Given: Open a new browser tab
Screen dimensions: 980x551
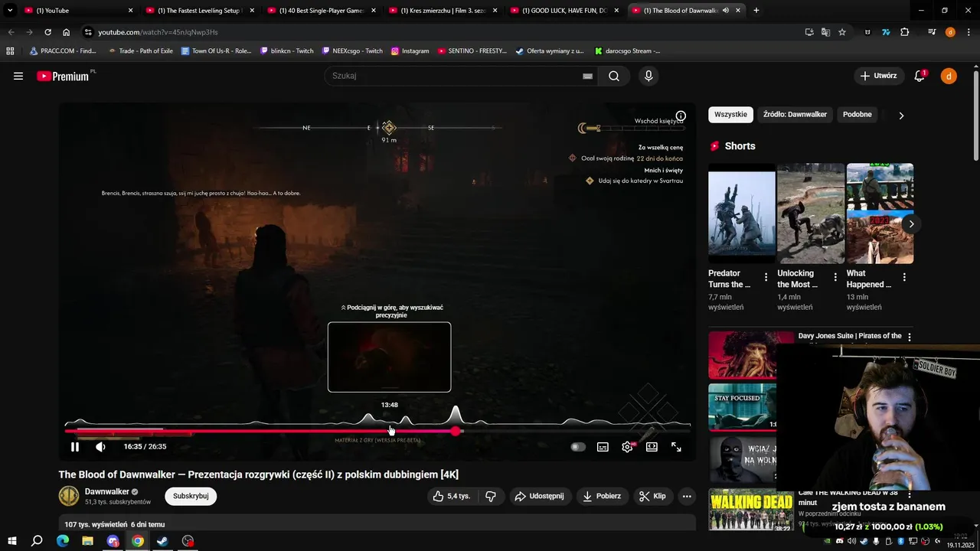Looking at the screenshot, I should (x=756, y=11).
